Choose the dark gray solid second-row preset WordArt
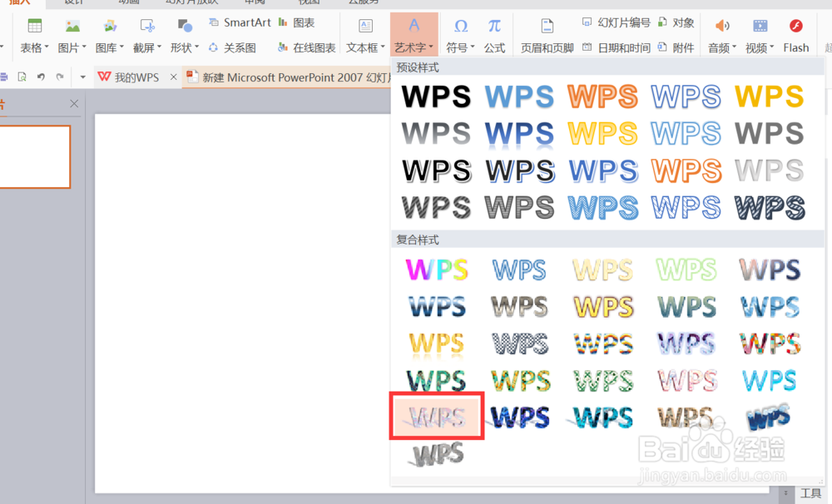 tap(770, 133)
